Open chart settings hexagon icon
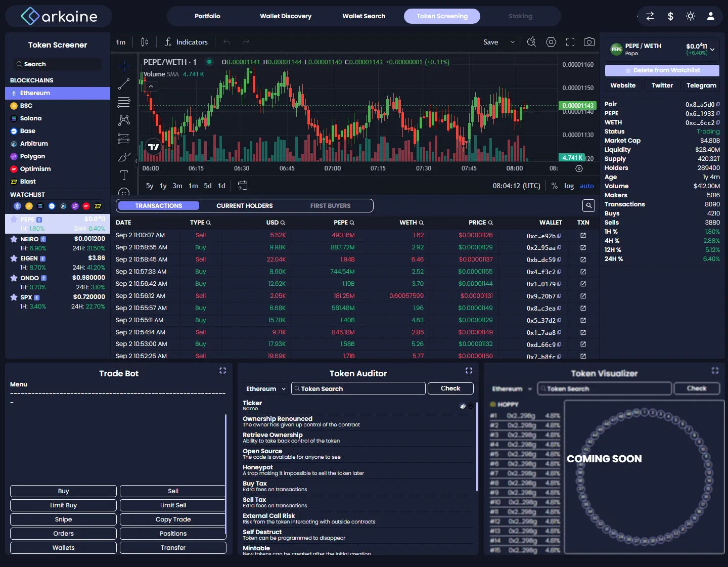 (x=551, y=42)
